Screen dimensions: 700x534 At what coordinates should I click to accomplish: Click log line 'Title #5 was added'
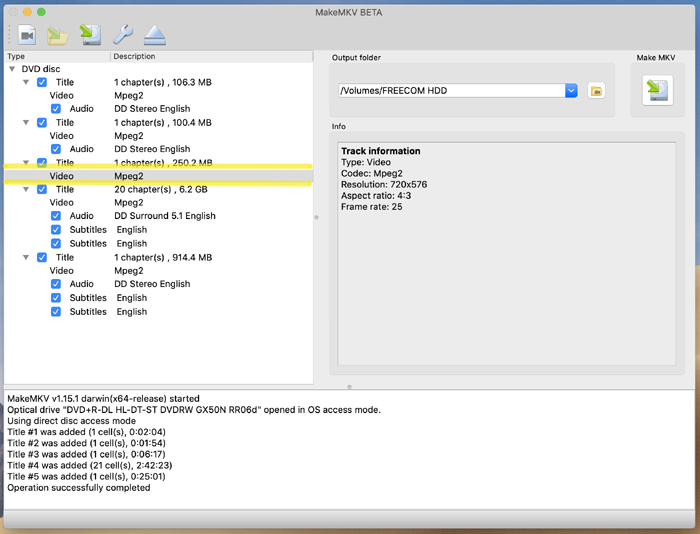tap(86, 476)
